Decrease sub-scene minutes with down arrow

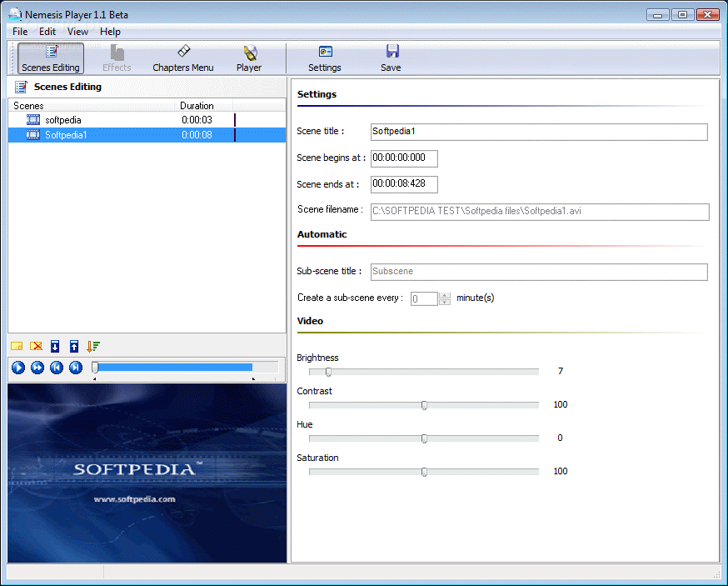point(445,302)
